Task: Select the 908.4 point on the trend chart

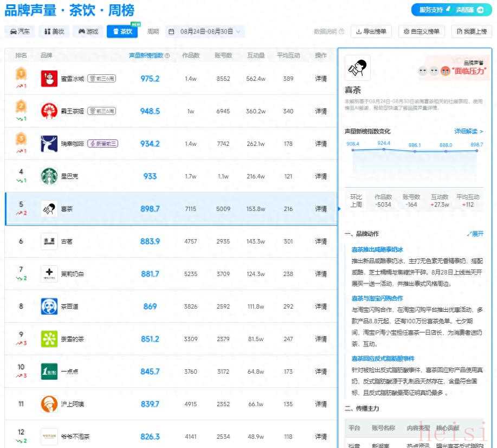Action: point(353,150)
